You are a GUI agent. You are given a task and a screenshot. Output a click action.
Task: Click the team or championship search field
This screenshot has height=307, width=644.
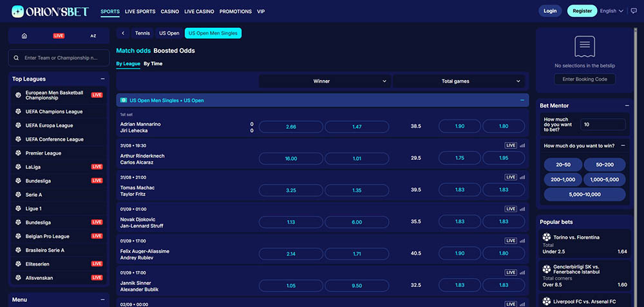pos(59,58)
